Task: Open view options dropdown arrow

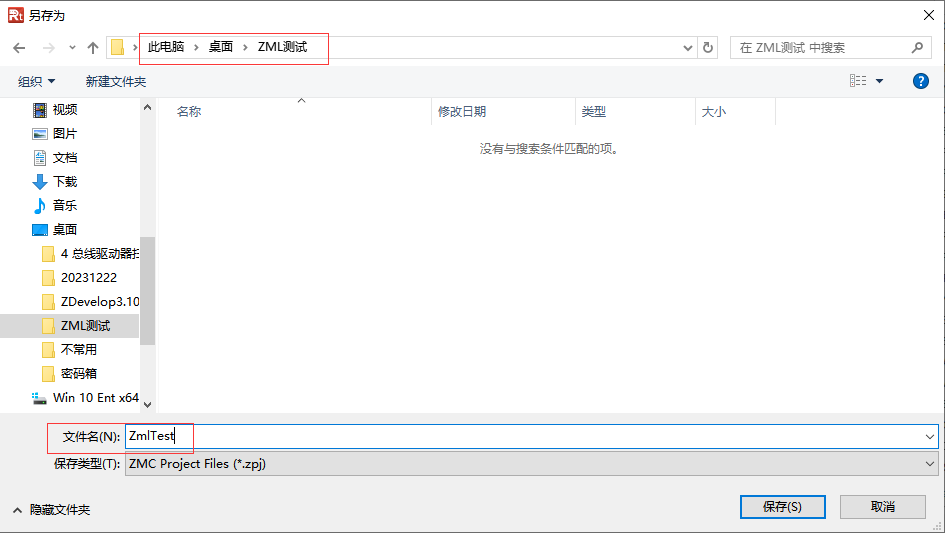Action: click(x=879, y=81)
